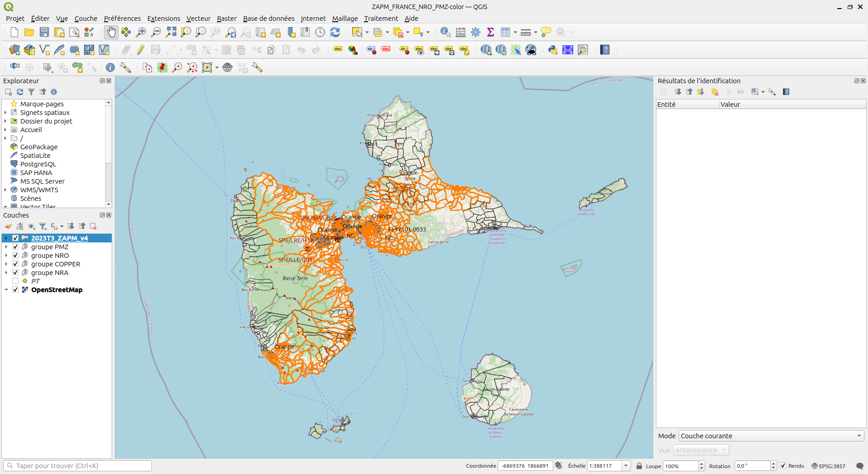Click the Taper pour trouver search field
The image size is (868, 474).
[x=78, y=466]
